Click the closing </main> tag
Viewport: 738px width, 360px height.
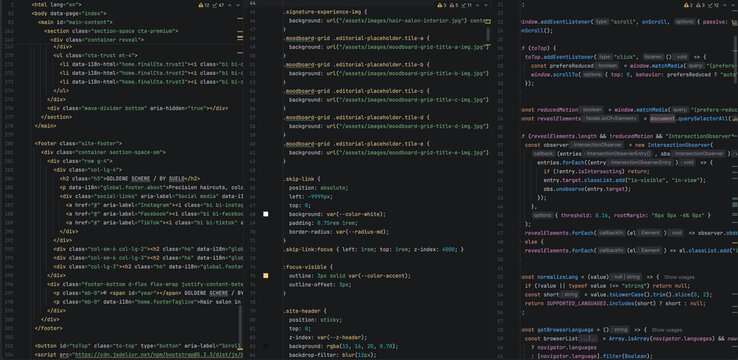pos(45,126)
